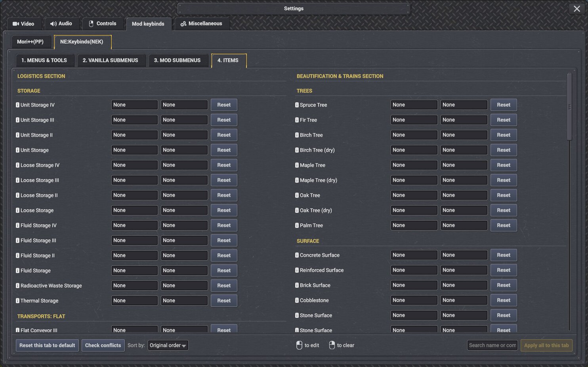Screen dimensions: 588x367
Task: Click the right-click mouse icon by 'to clear'
Action: coord(332,345)
